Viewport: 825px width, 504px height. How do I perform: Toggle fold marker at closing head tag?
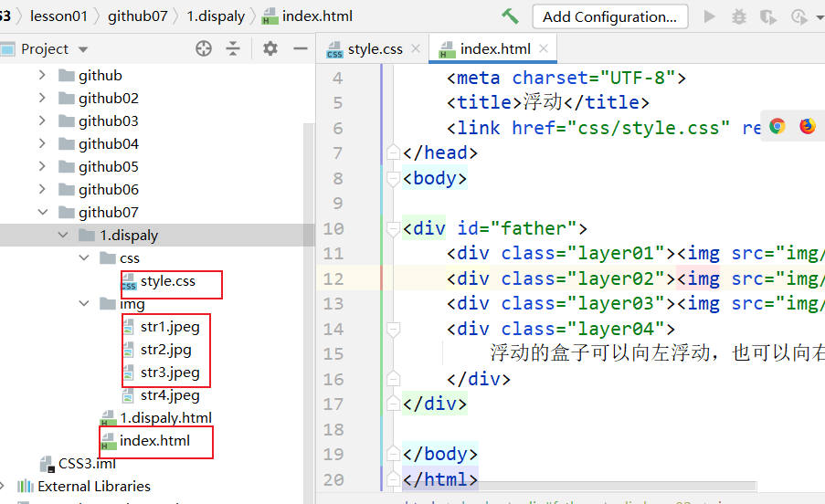pyautogui.click(x=394, y=152)
